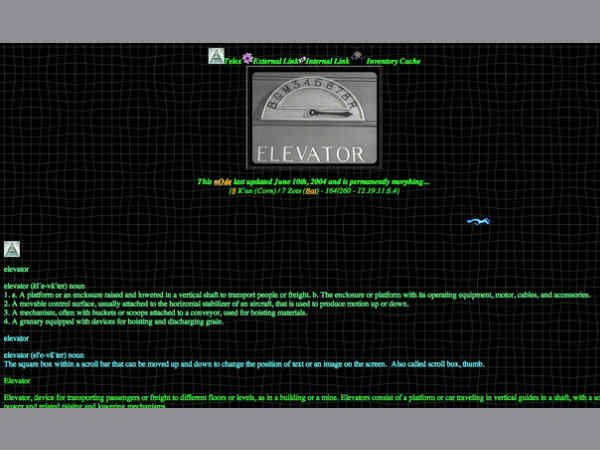Click the ELEVATOR lettering in the image
The width and height of the screenshot is (600, 450).
(311, 154)
